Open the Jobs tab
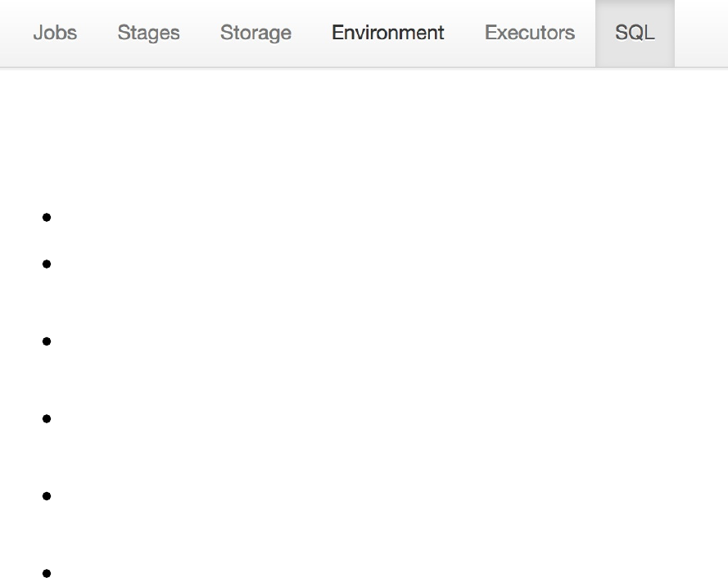Viewport: 728px width, 578px height. click(x=55, y=33)
